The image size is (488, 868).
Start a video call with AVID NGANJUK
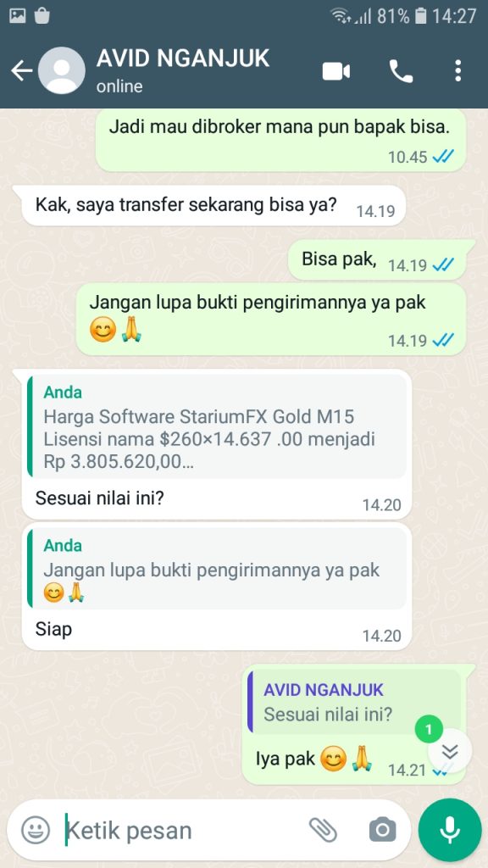pos(336,71)
